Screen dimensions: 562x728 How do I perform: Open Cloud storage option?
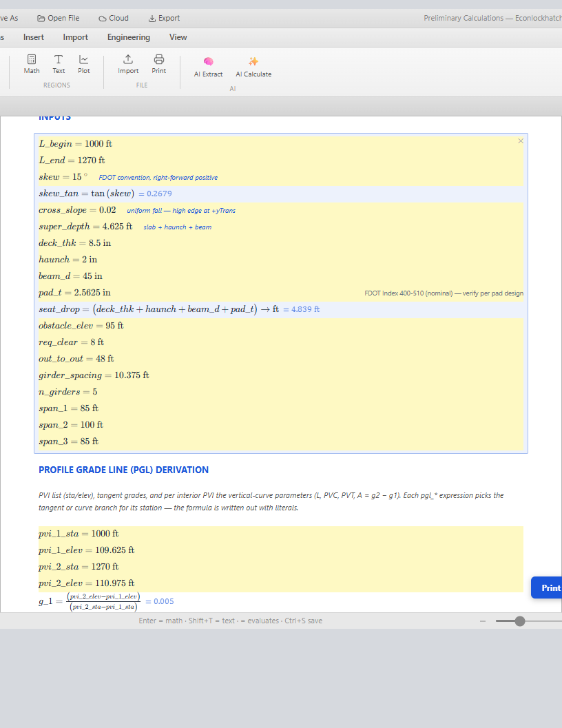click(x=114, y=18)
